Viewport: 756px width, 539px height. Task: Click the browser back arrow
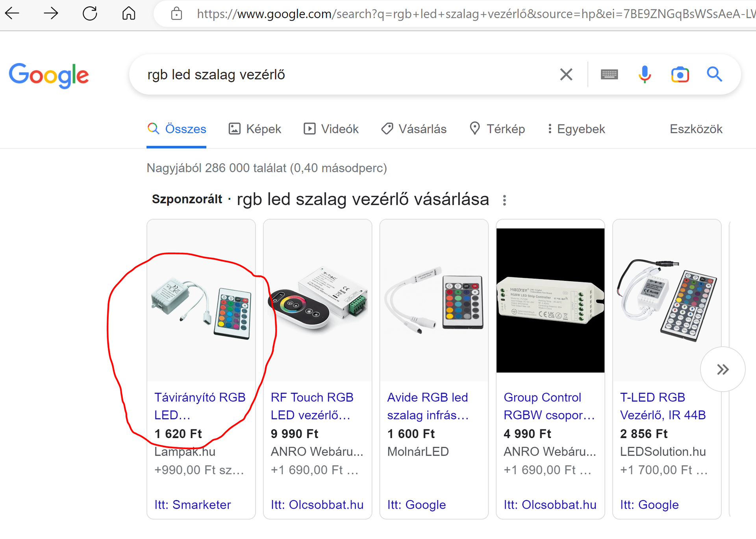coord(12,13)
